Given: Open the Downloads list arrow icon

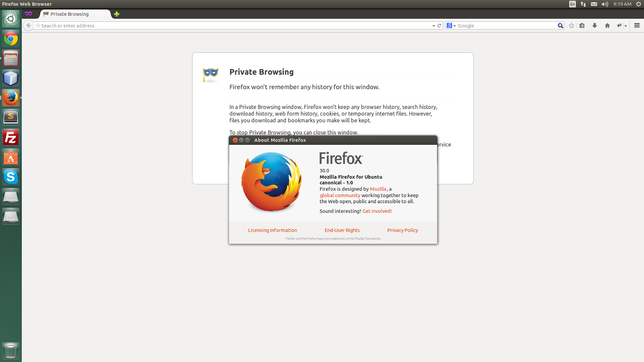Looking at the screenshot, I should (x=595, y=25).
